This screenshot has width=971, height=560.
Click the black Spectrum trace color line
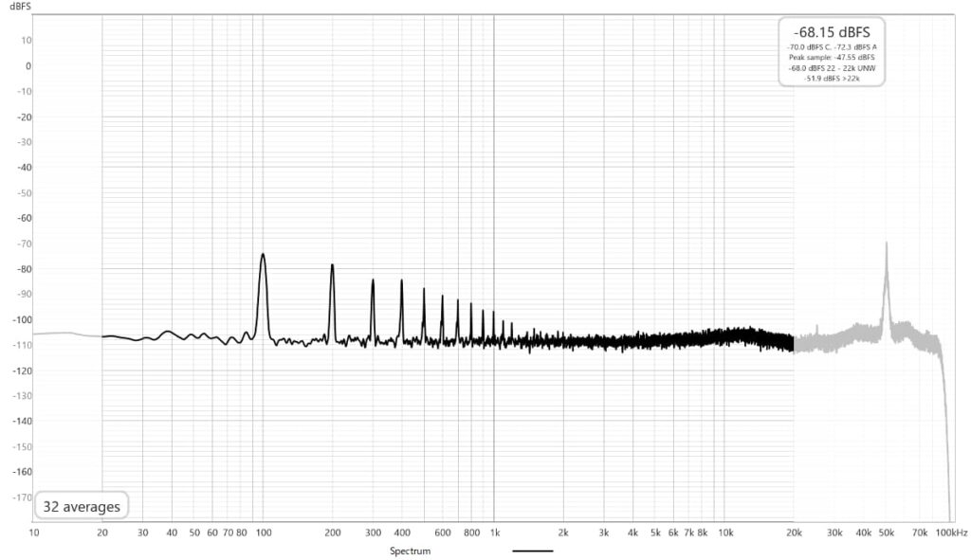pyautogui.click(x=532, y=551)
